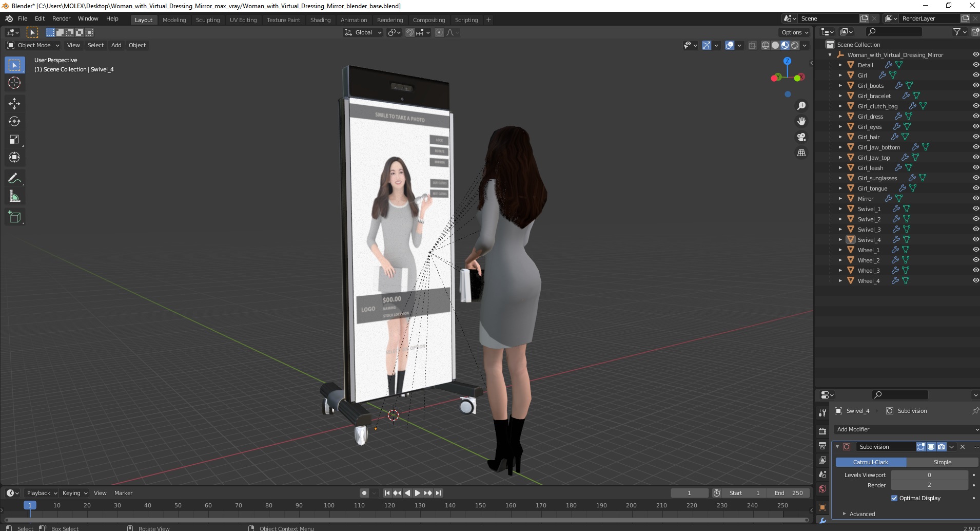
Task: Click the current frame number field
Action: coord(689,493)
